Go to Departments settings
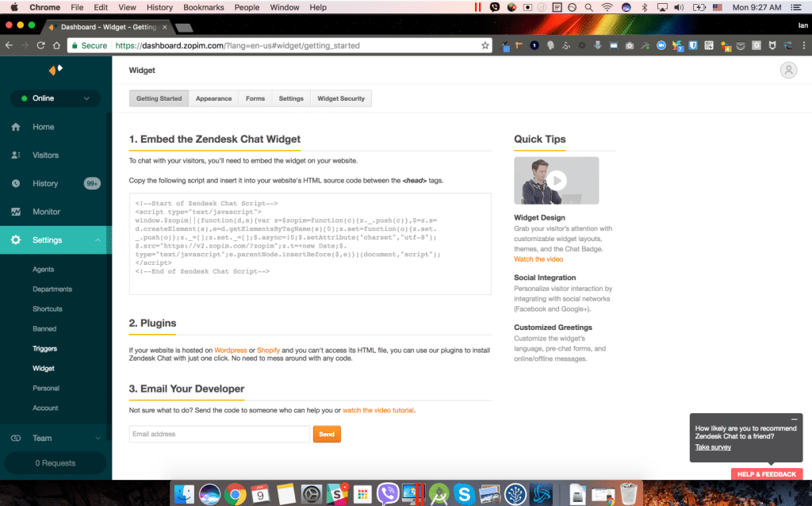The width and height of the screenshot is (812, 506). [x=52, y=289]
